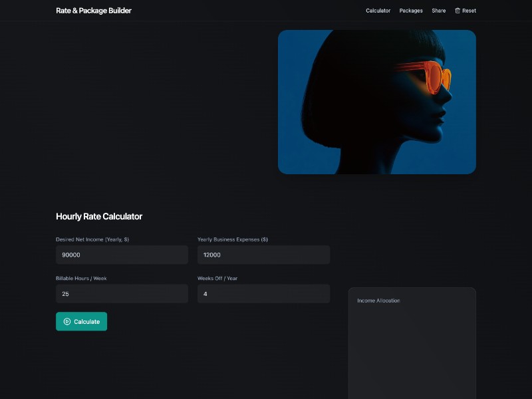Click the Rate & Package Builder title

[x=94, y=11]
